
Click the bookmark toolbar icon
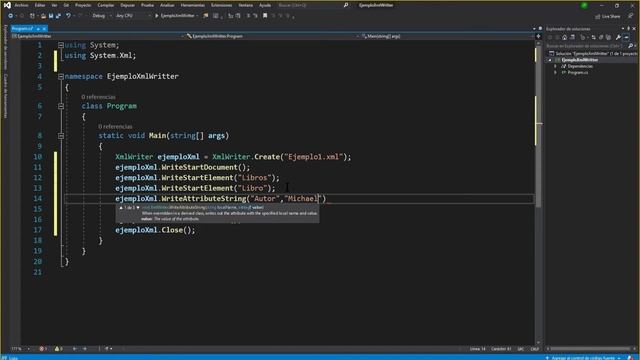click(265, 16)
